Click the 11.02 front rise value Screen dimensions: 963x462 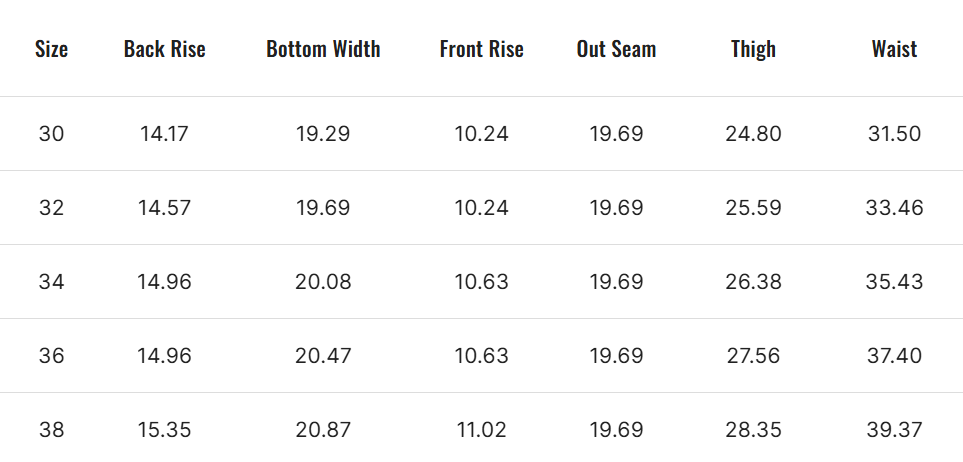pyautogui.click(x=481, y=430)
